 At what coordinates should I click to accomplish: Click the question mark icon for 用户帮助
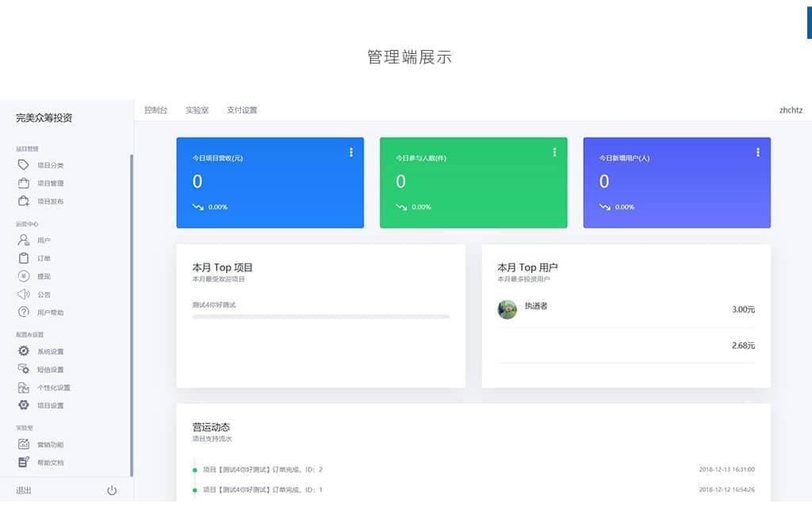[x=23, y=312]
